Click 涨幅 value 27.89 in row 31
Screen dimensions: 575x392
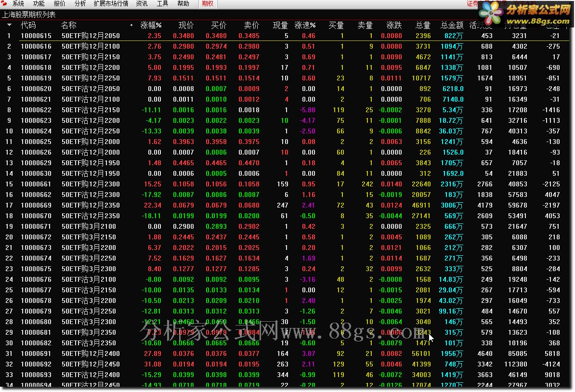(x=153, y=353)
